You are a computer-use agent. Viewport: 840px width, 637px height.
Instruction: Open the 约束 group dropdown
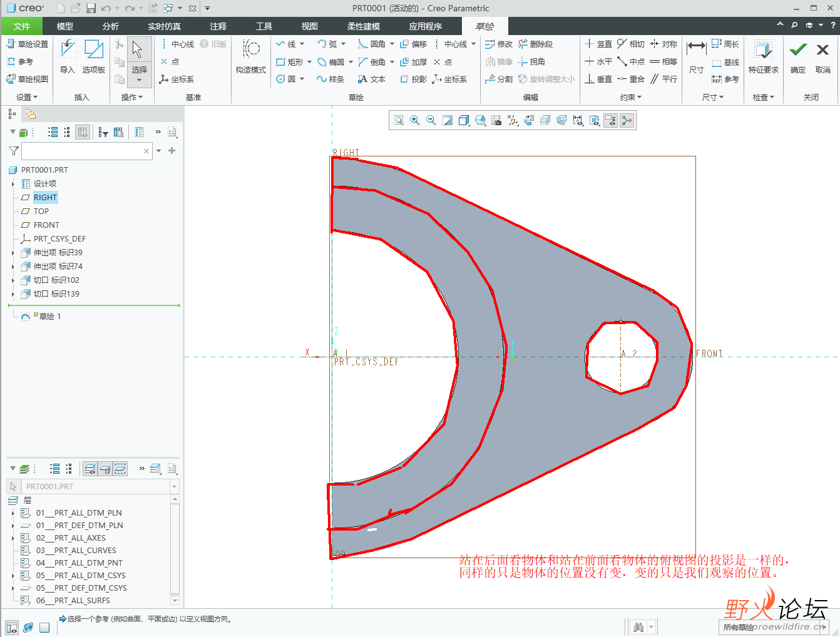631,97
